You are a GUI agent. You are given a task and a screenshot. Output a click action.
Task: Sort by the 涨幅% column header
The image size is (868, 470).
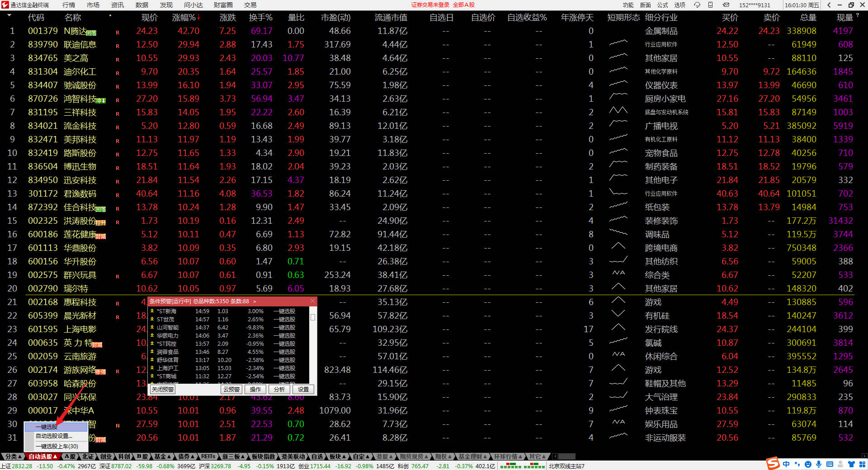(184, 18)
